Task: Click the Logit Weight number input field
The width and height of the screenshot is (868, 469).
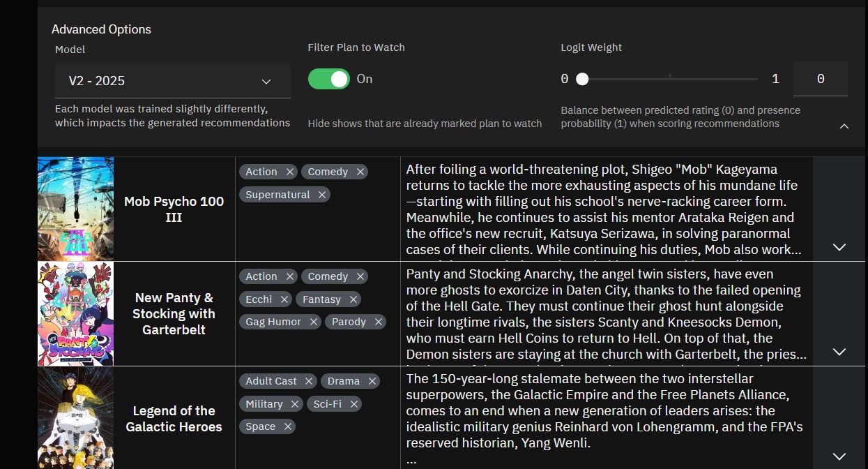Action: pyautogui.click(x=820, y=79)
